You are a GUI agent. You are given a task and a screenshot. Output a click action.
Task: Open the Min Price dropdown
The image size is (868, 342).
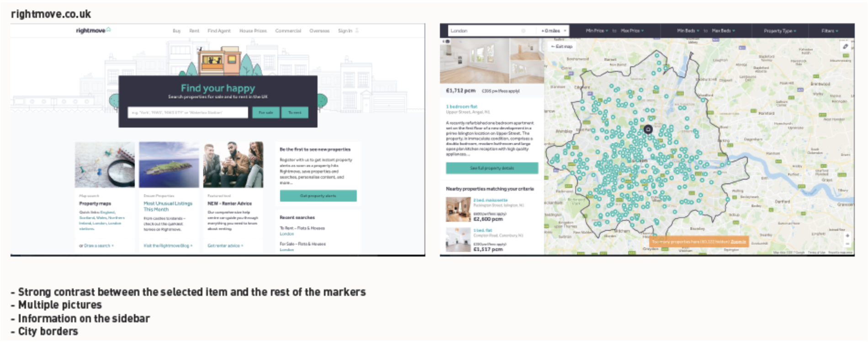click(597, 31)
